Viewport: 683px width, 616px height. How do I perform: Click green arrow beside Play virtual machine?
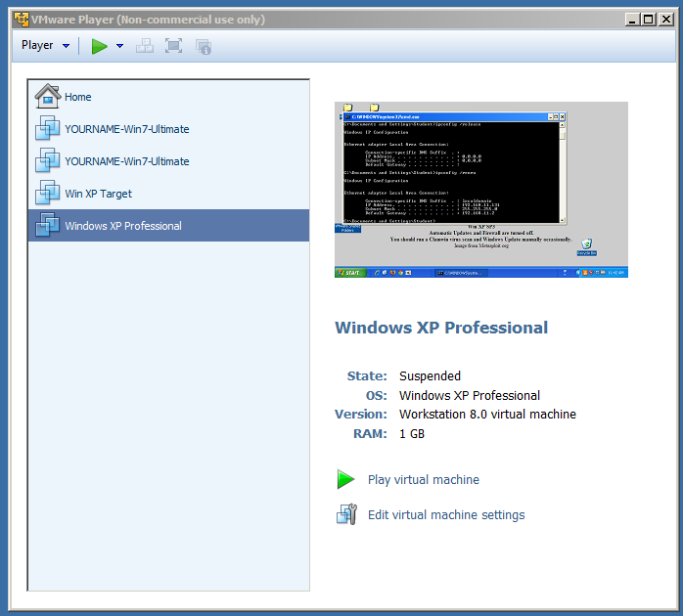[345, 479]
